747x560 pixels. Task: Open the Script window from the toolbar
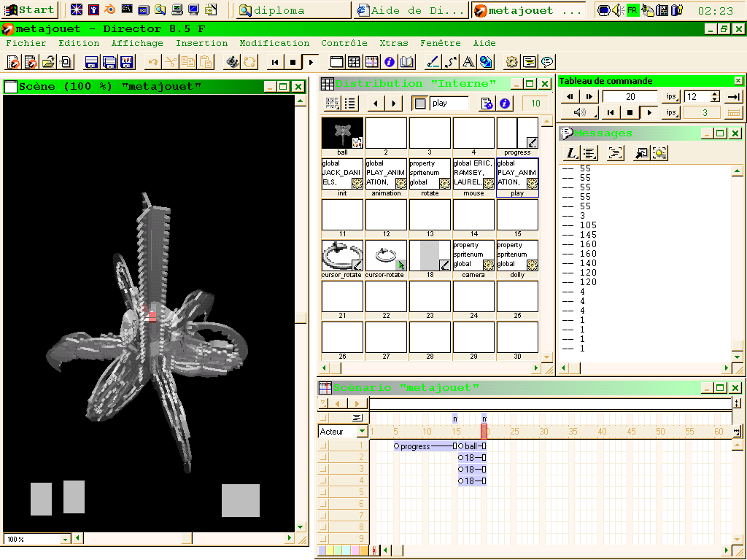pyautogui.click(x=529, y=63)
